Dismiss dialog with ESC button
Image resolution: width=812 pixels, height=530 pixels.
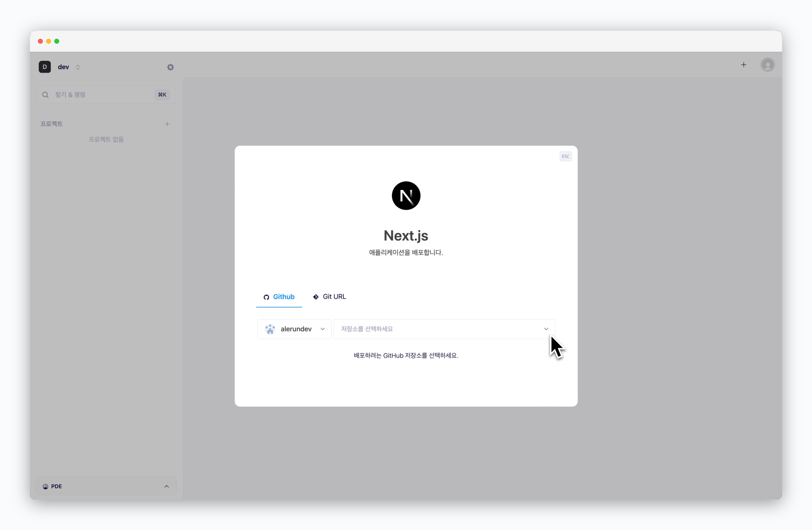coord(565,157)
